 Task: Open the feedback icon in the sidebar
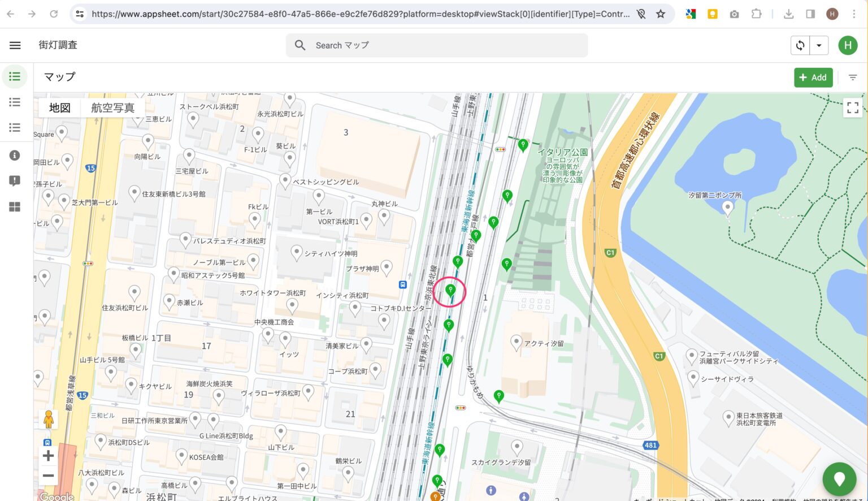pyautogui.click(x=15, y=180)
